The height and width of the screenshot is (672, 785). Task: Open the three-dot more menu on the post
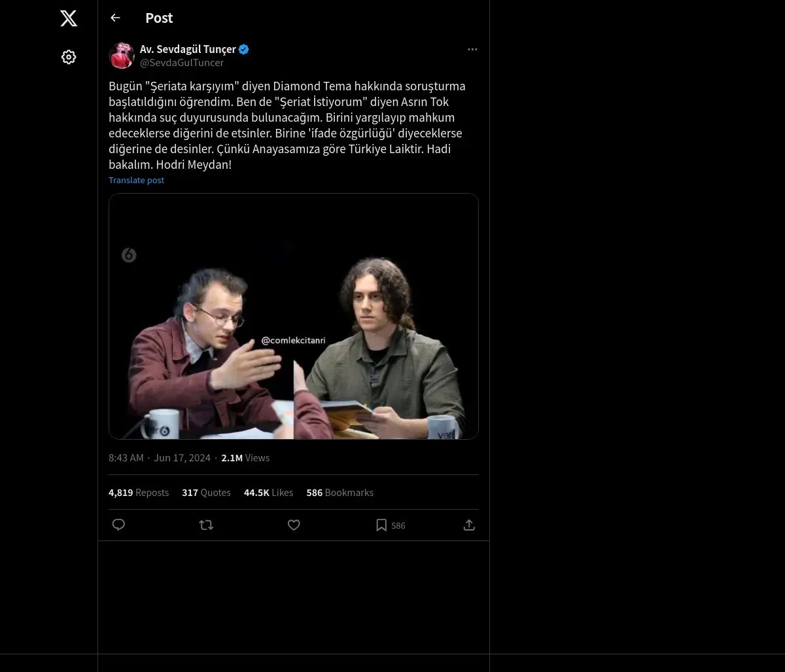472,49
